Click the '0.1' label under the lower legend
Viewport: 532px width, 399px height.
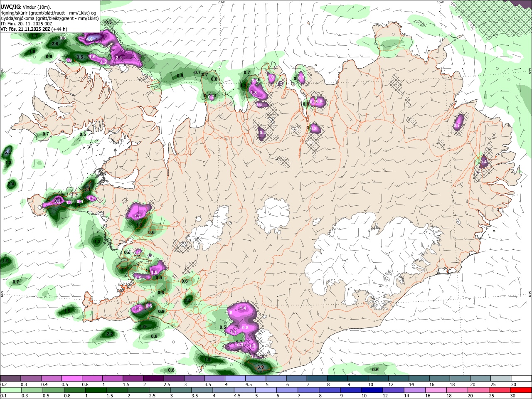coord(3,396)
